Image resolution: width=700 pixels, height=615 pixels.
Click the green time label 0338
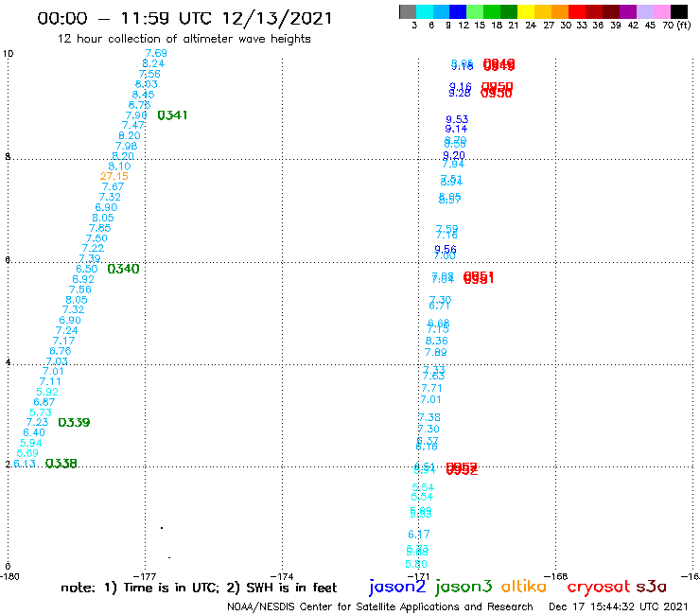point(61,464)
